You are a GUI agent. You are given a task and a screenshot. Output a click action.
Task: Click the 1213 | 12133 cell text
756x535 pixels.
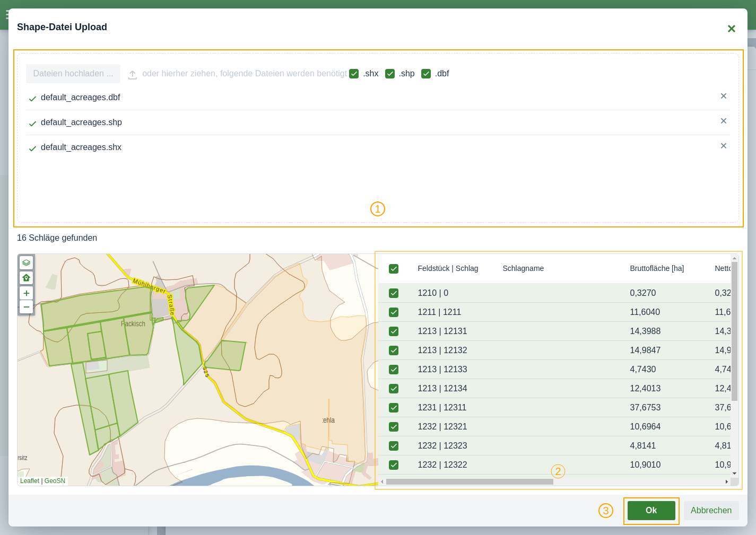pyautogui.click(x=442, y=370)
